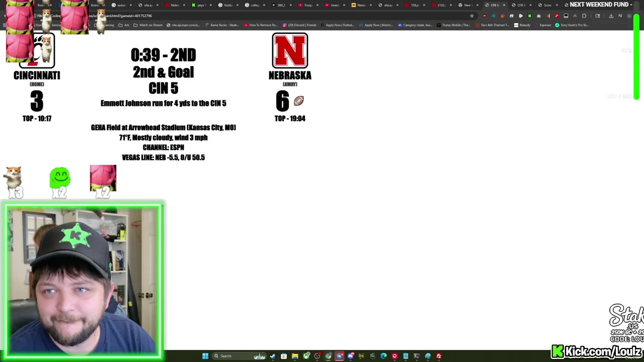Click the streamer webcam overlay
The image size is (644, 362).
(x=83, y=281)
